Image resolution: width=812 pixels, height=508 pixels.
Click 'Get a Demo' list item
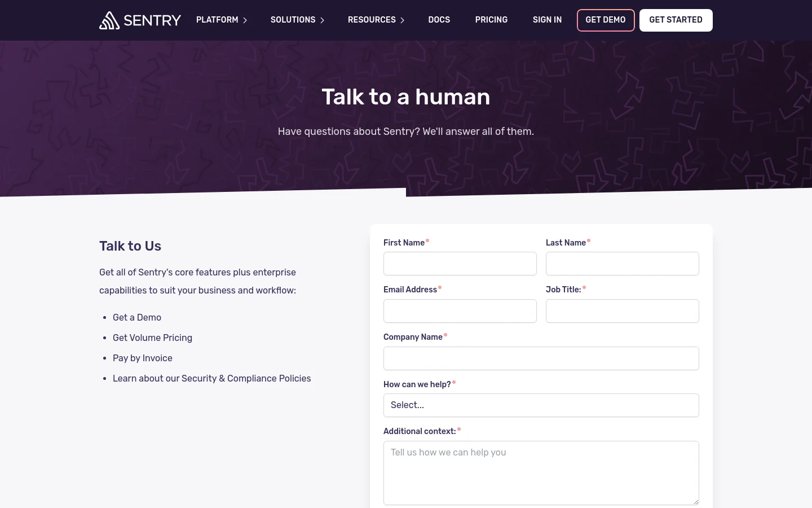point(137,317)
